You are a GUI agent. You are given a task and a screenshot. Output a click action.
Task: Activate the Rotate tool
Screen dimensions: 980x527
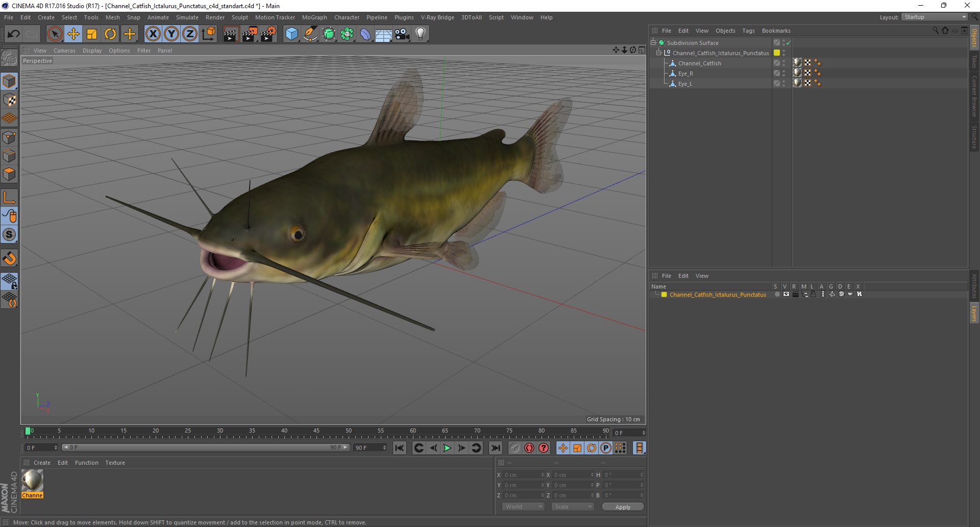[x=110, y=34]
